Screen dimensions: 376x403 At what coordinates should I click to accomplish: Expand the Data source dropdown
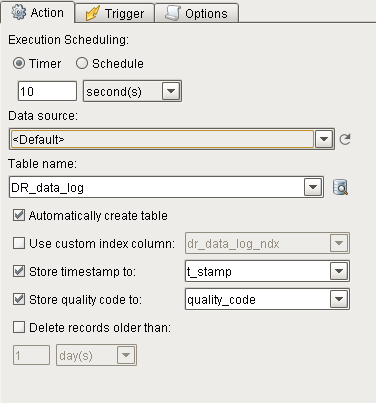[324, 139]
